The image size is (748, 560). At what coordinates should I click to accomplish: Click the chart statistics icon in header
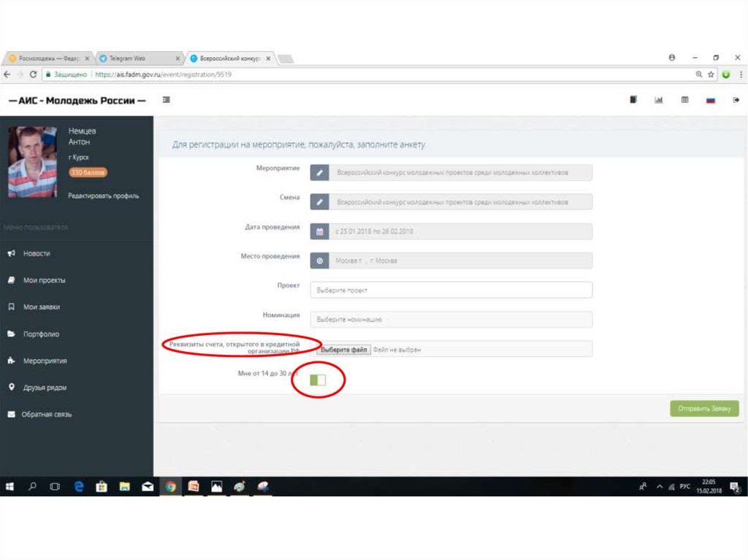tap(658, 100)
